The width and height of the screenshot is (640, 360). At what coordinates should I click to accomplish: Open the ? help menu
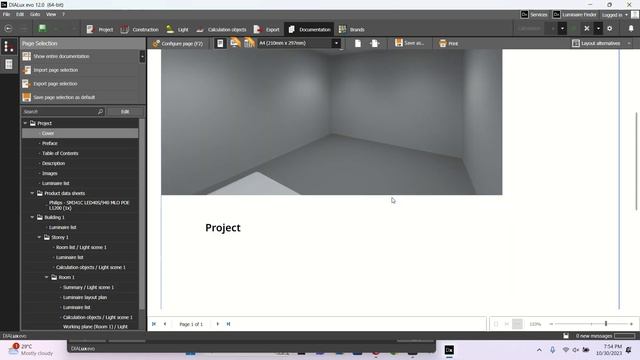[x=63, y=14]
